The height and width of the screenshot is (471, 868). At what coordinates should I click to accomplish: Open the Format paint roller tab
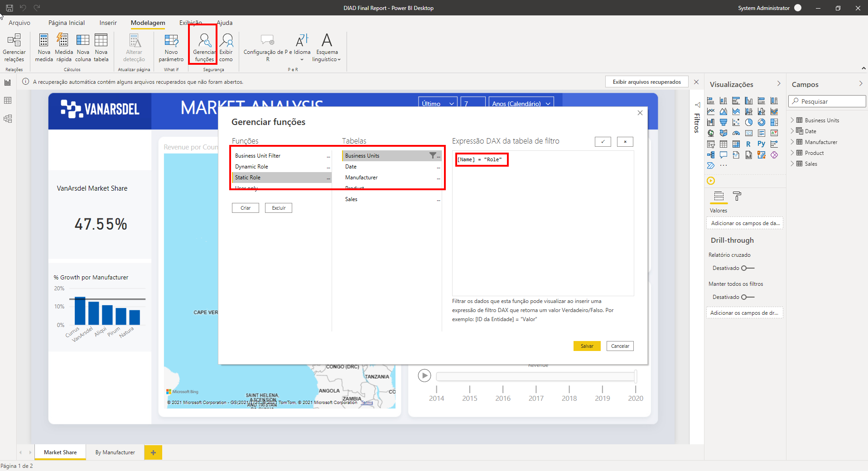(737, 196)
